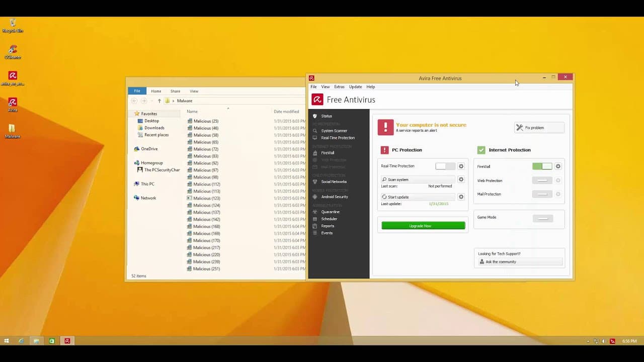The height and width of the screenshot is (362, 644).
Task: Select file Malicious (251)
Action: click(x=206, y=269)
